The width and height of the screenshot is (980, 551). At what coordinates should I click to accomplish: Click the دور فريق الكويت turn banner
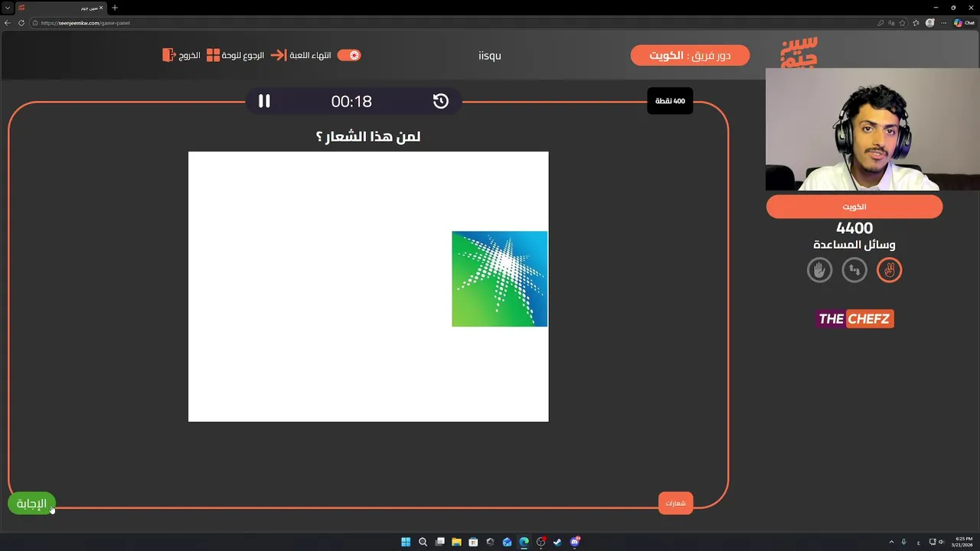coord(690,55)
